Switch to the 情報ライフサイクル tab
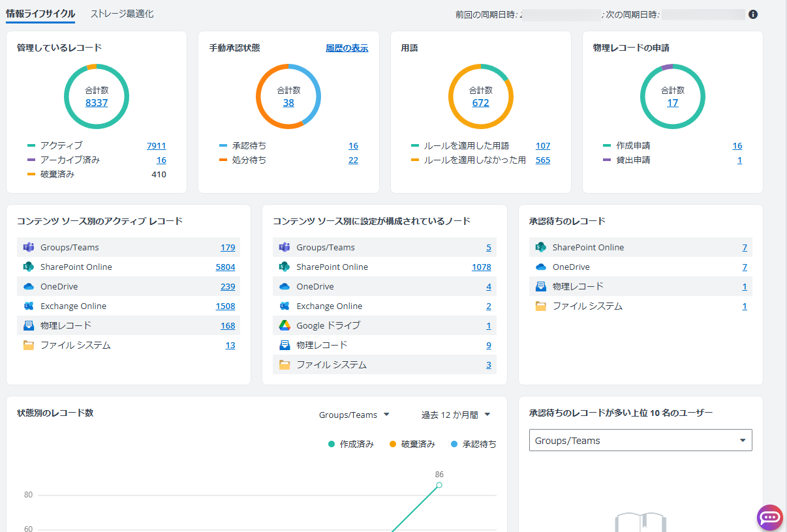This screenshot has width=787, height=532. point(40,14)
